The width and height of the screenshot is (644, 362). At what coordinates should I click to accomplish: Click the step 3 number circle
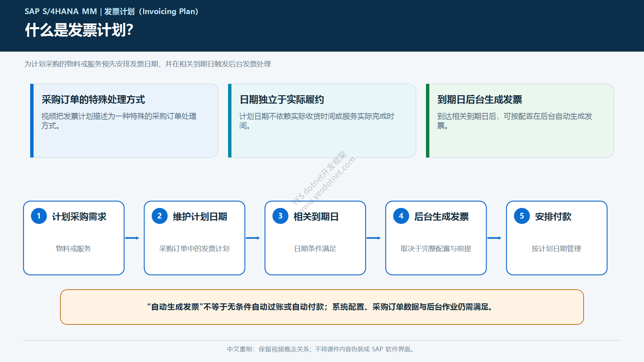point(280,216)
